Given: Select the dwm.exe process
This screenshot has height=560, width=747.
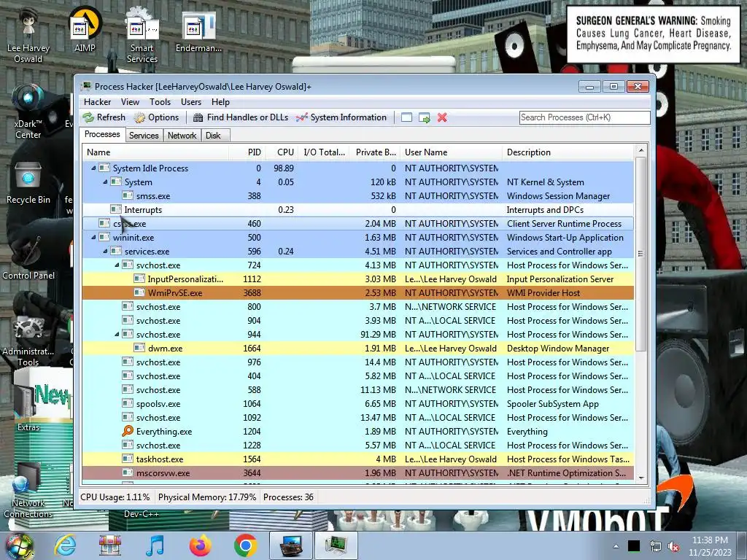Looking at the screenshot, I should click(357, 348).
